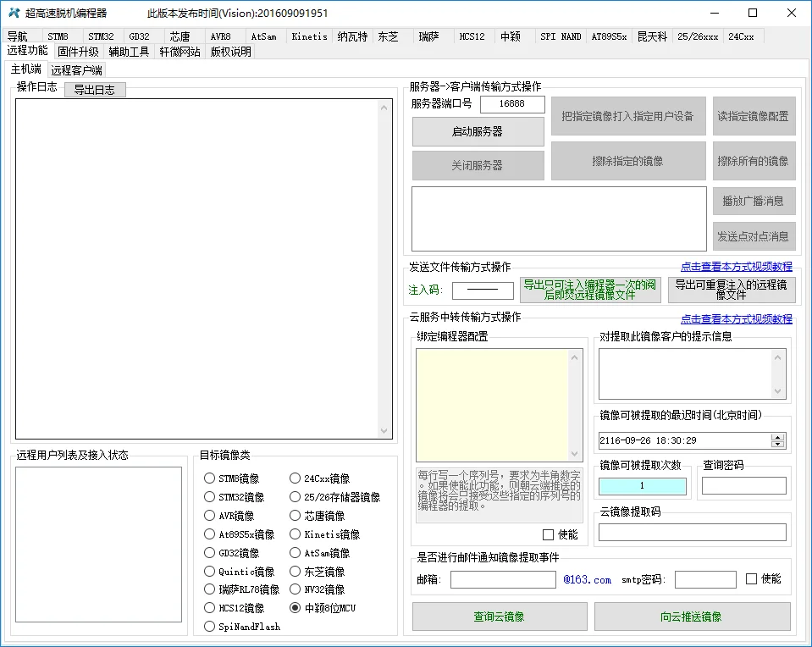This screenshot has height=647, width=812.
Task: Click the app logo icon in title bar
Action: click(x=14, y=13)
